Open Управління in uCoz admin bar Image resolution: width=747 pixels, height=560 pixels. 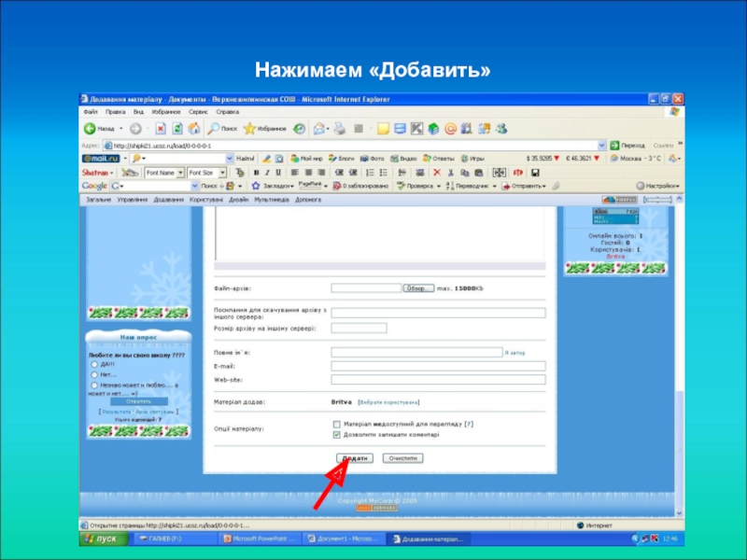pyautogui.click(x=132, y=200)
